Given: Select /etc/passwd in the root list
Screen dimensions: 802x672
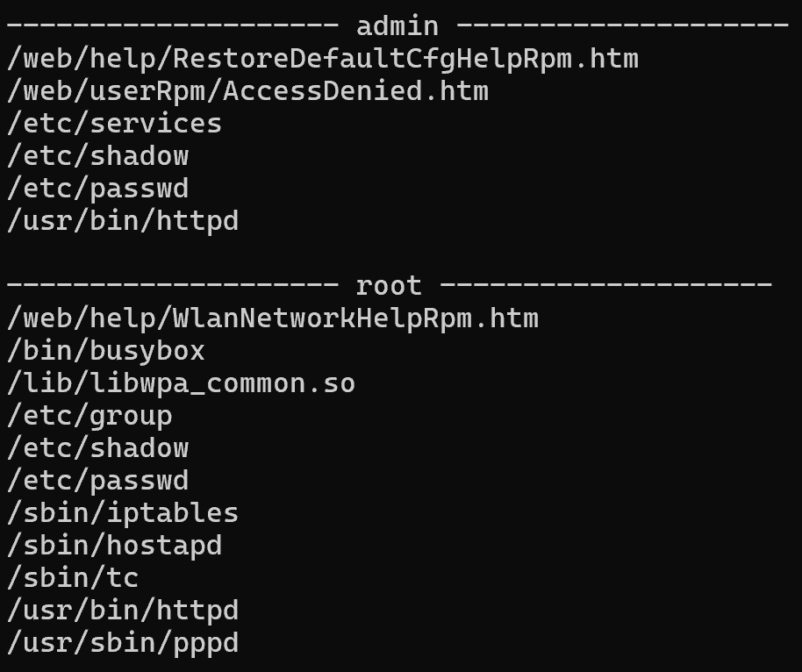Looking at the screenshot, I should 97,480.
